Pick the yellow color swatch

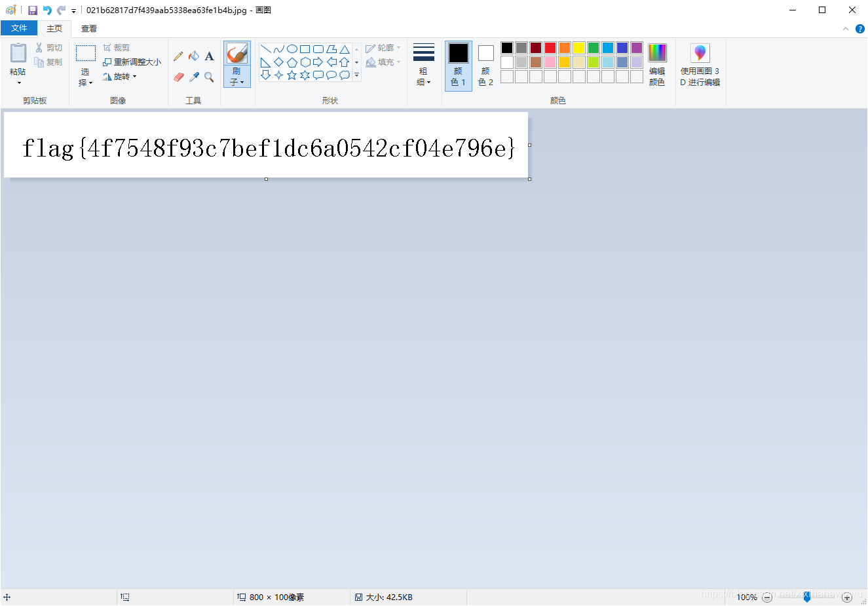(x=579, y=48)
